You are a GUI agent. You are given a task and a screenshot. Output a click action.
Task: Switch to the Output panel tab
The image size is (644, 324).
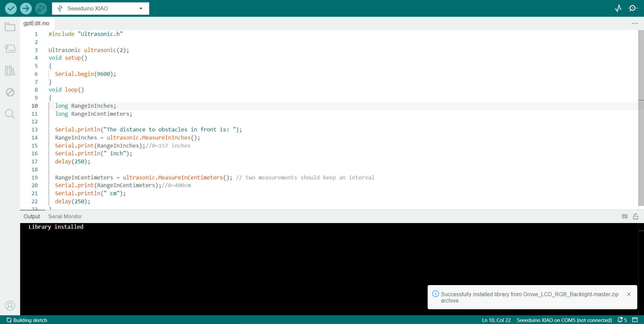[32, 217]
